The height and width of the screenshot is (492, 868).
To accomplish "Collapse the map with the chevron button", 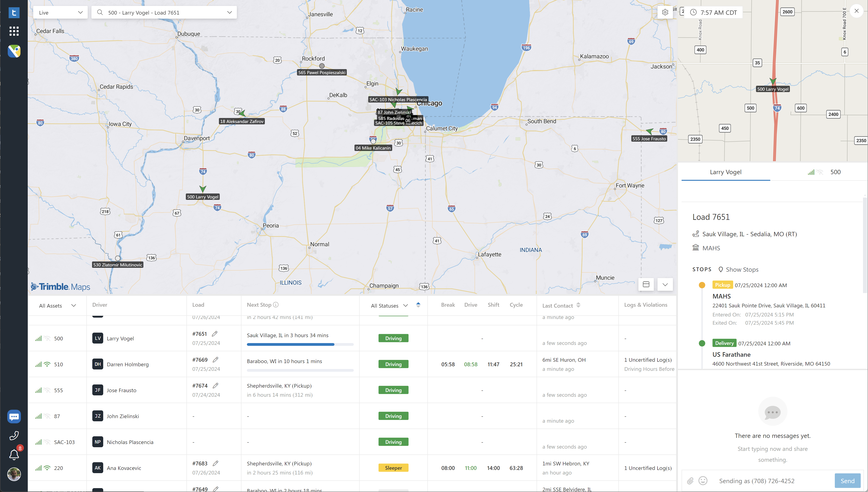I will click(665, 284).
